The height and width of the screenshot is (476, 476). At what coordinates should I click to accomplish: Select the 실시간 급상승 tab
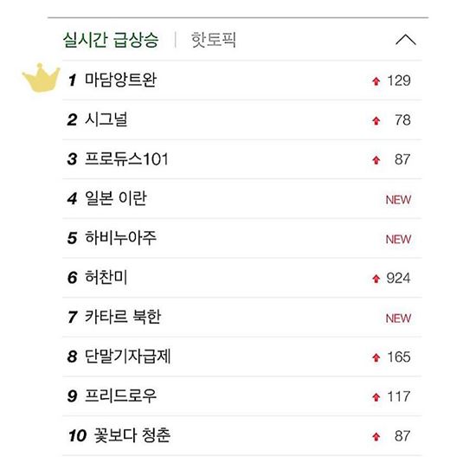tap(111, 40)
